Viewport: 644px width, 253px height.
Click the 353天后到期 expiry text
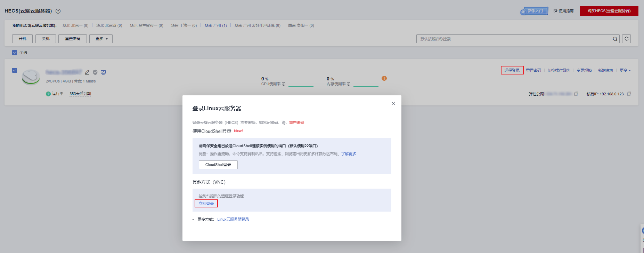80,94
